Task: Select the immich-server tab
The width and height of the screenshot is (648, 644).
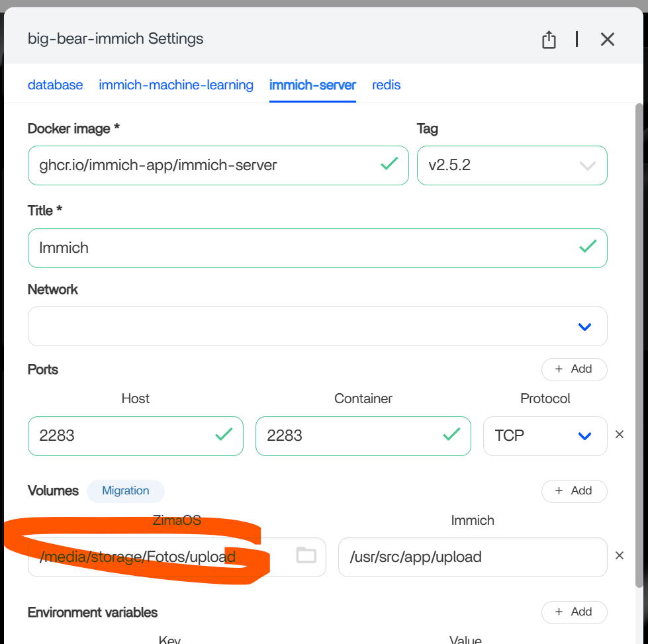Action: (x=312, y=85)
